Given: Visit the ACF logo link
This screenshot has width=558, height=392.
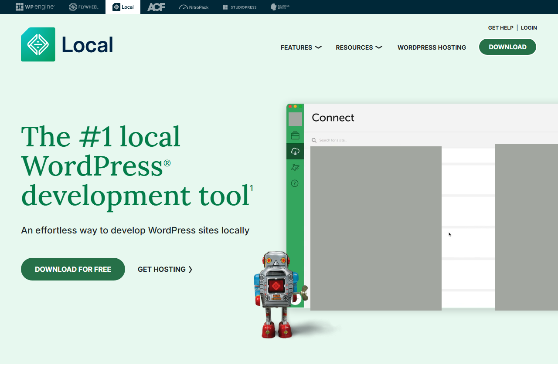Looking at the screenshot, I should coord(156,7).
